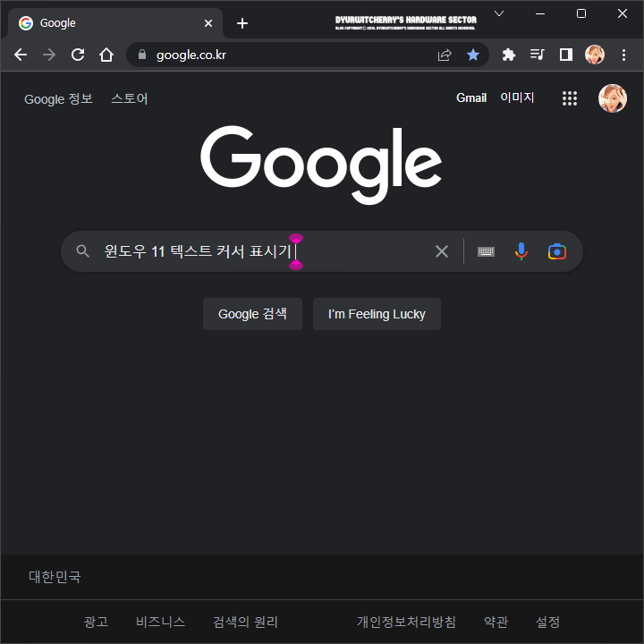Click the magnifier icon in search box
The width and height of the screenshot is (644, 644).
83,251
